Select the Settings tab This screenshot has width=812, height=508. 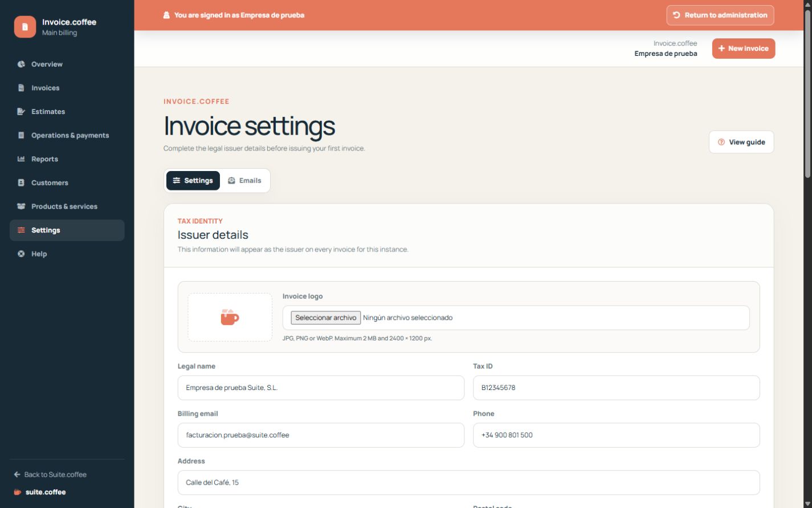pos(193,181)
